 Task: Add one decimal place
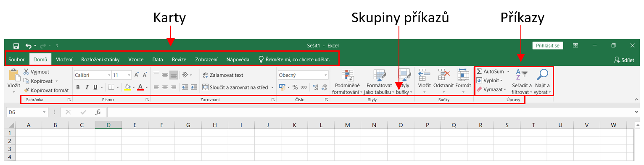click(316, 87)
